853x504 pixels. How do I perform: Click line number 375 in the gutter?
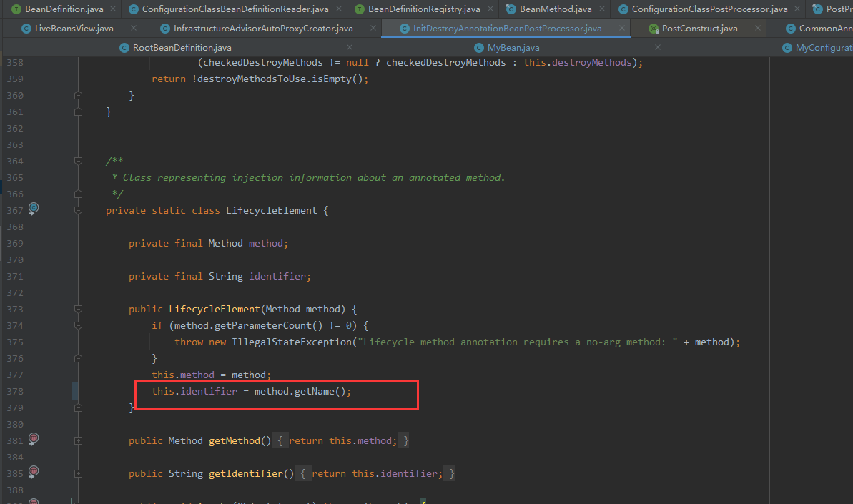[x=15, y=342]
